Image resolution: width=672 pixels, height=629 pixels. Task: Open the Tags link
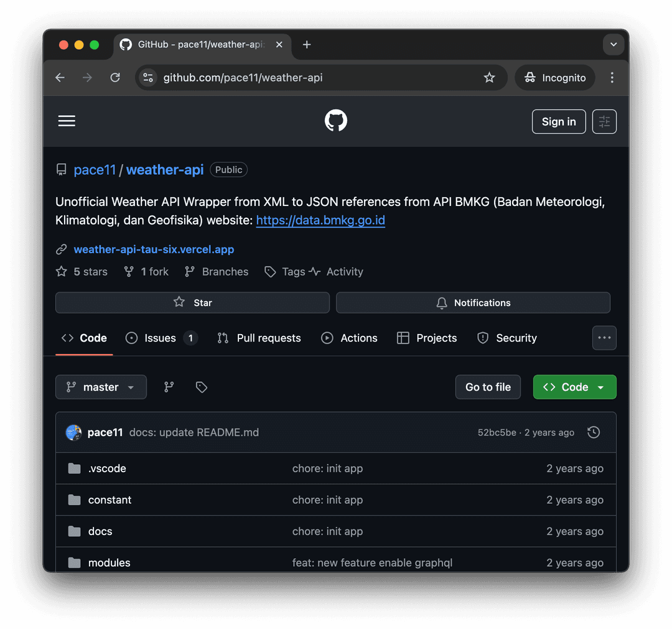coord(285,272)
